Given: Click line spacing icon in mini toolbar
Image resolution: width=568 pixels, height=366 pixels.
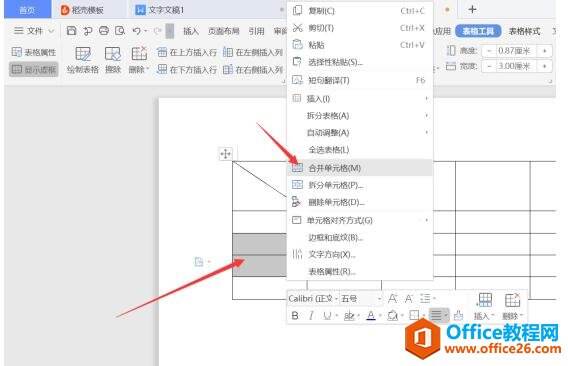Looking at the screenshot, I should point(425,299).
